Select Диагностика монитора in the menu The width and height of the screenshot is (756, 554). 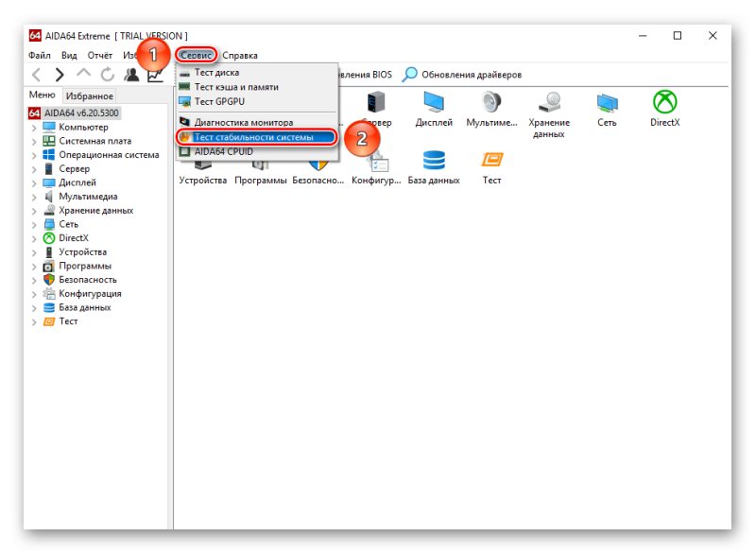pyautogui.click(x=257, y=122)
